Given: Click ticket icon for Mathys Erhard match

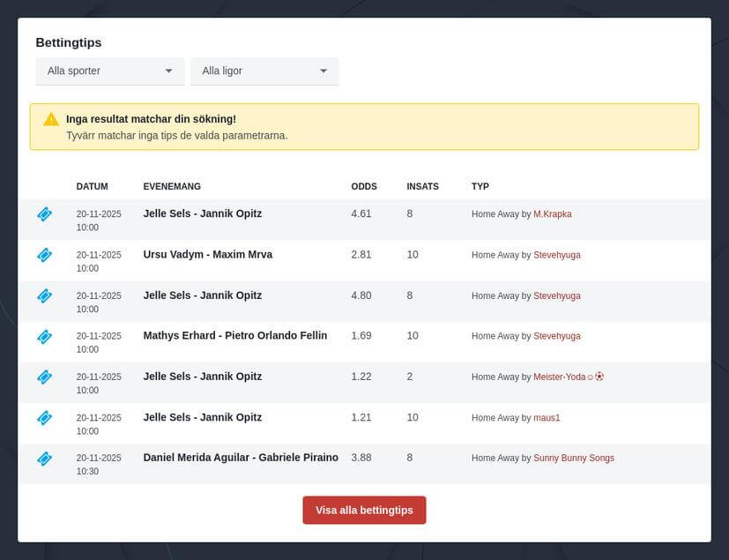Looking at the screenshot, I should coord(44,336).
